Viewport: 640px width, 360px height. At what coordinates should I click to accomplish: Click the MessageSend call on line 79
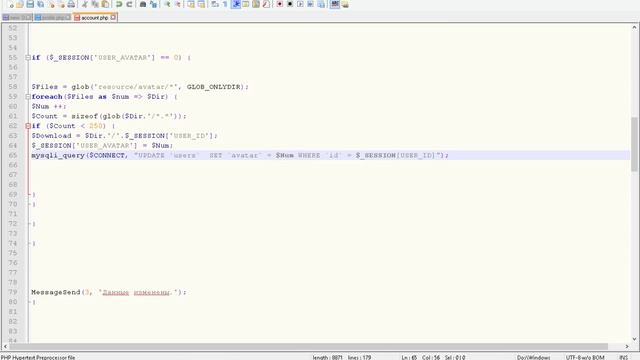click(109, 292)
